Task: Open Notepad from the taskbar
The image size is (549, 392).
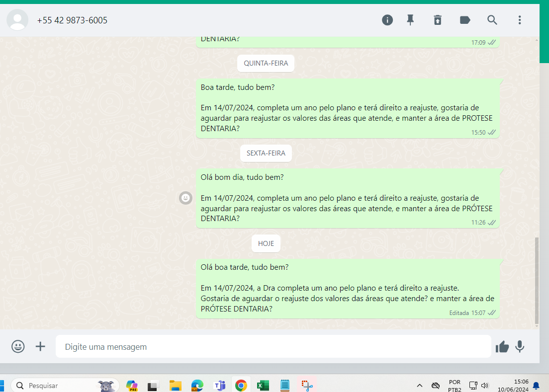Action: 284,386
